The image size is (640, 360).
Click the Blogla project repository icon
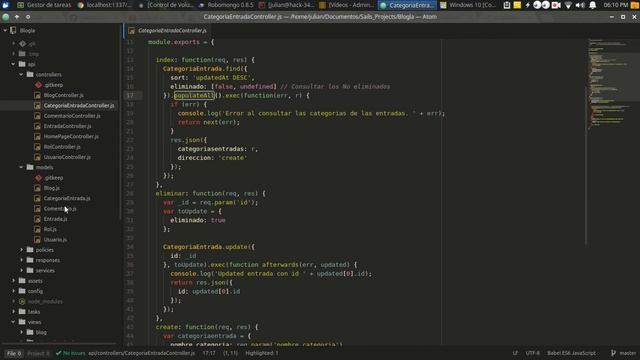13,30
